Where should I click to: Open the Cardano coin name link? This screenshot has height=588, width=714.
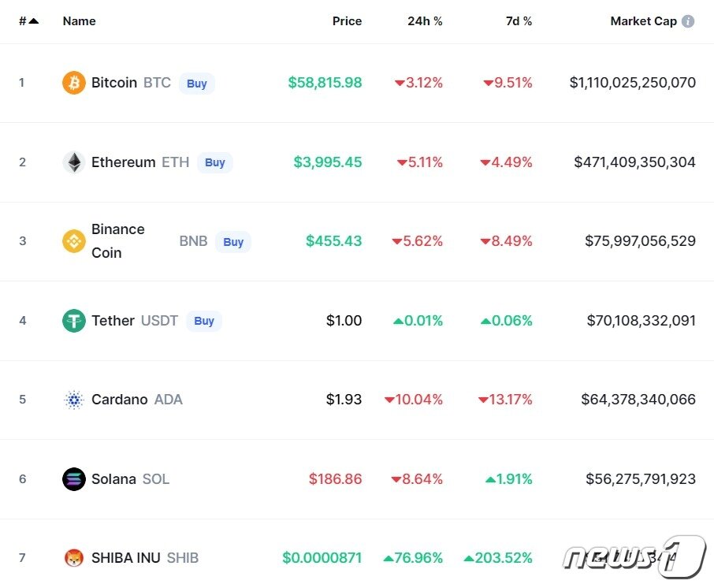(x=119, y=400)
